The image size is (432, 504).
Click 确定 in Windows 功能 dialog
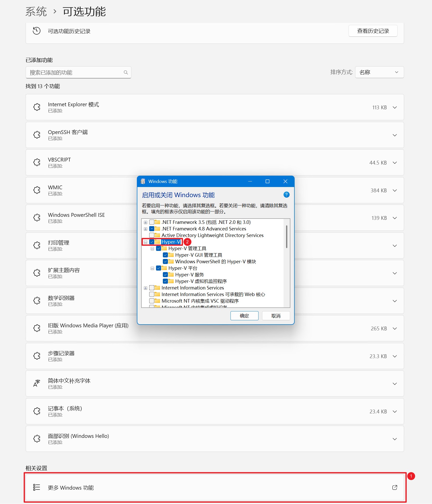(244, 316)
